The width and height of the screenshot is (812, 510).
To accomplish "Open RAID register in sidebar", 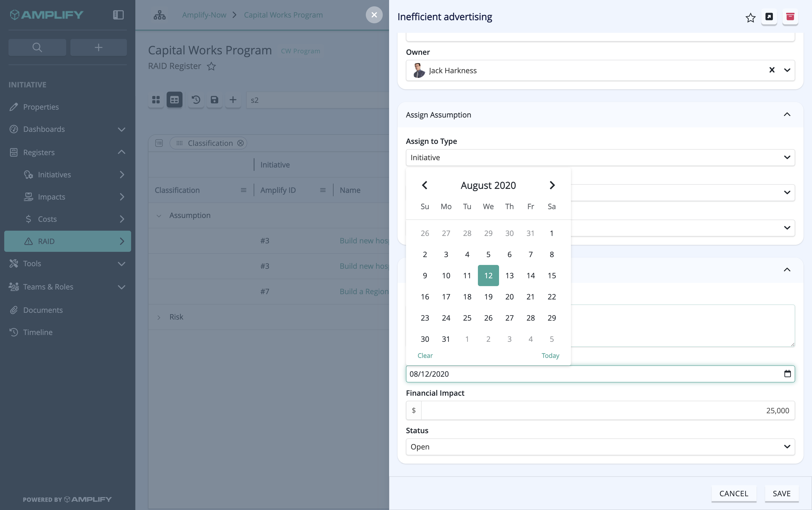I will 67,241.
